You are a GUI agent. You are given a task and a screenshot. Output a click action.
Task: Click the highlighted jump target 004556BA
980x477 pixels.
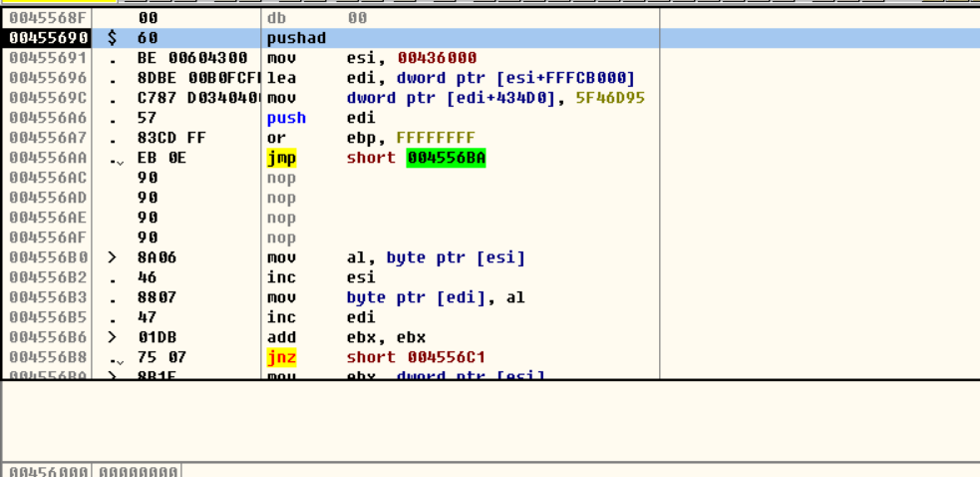click(446, 158)
